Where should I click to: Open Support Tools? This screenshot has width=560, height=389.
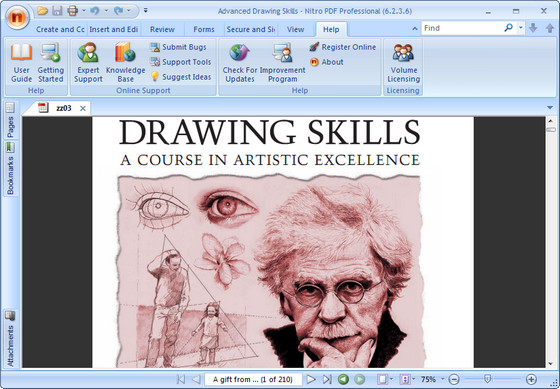coord(180,62)
